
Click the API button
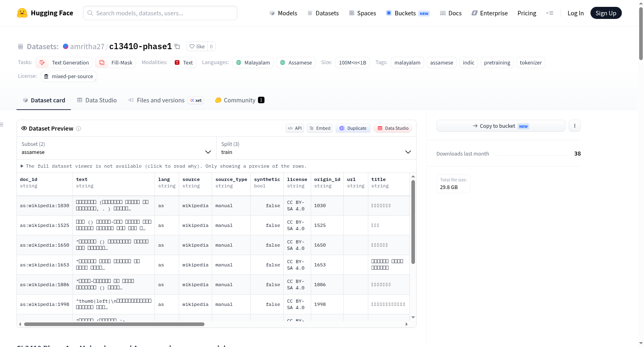tap(295, 128)
